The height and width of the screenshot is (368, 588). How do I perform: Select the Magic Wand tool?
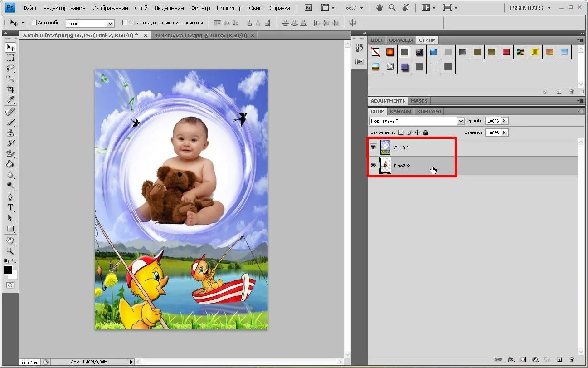(x=10, y=79)
